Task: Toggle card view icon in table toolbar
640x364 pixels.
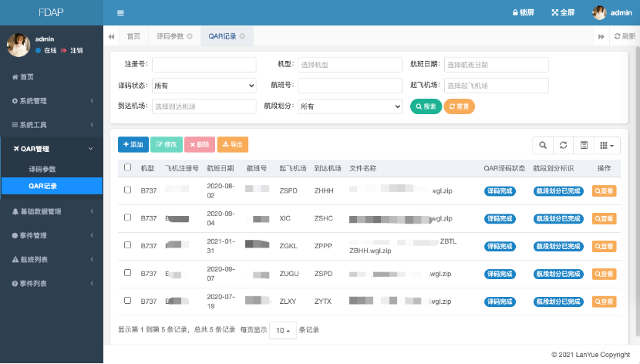Action: (584, 145)
